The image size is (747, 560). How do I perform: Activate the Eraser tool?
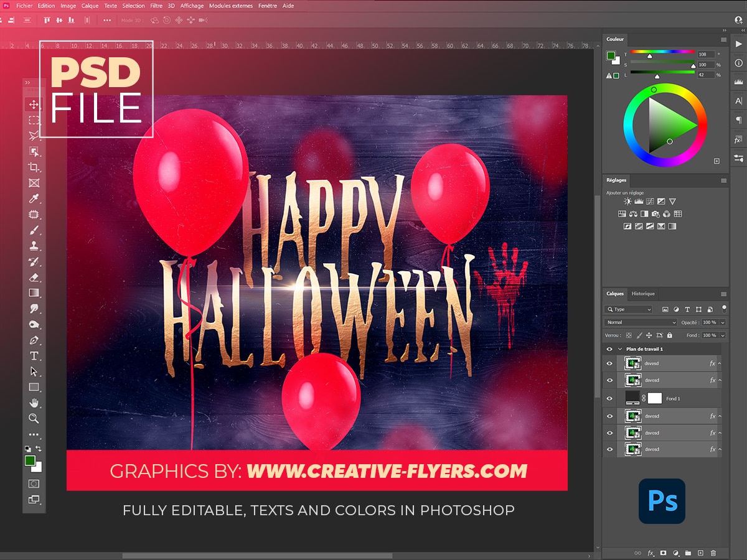tap(34, 278)
